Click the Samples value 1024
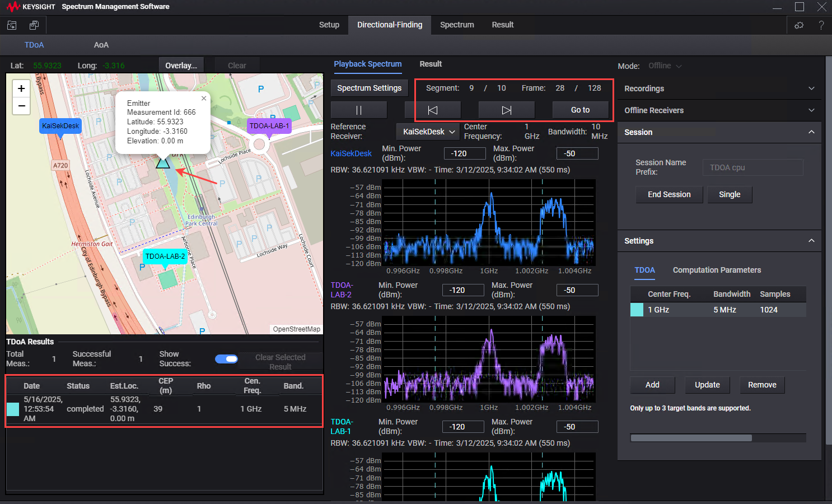 coord(769,310)
